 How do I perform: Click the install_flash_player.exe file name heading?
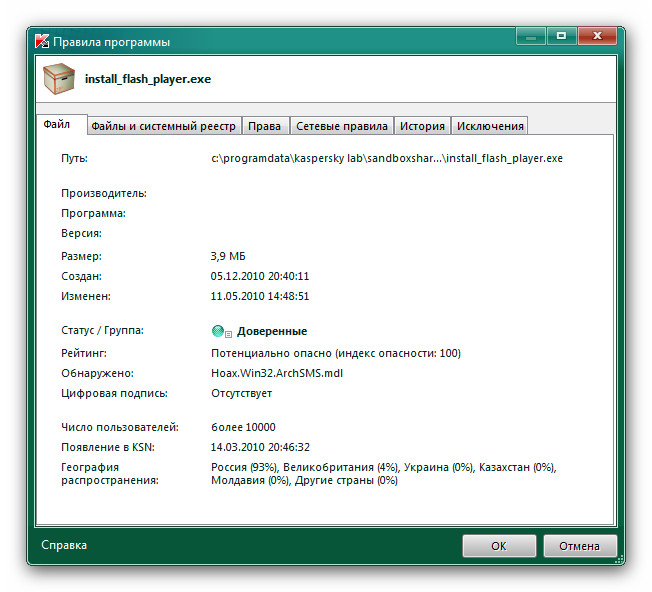(x=148, y=79)
